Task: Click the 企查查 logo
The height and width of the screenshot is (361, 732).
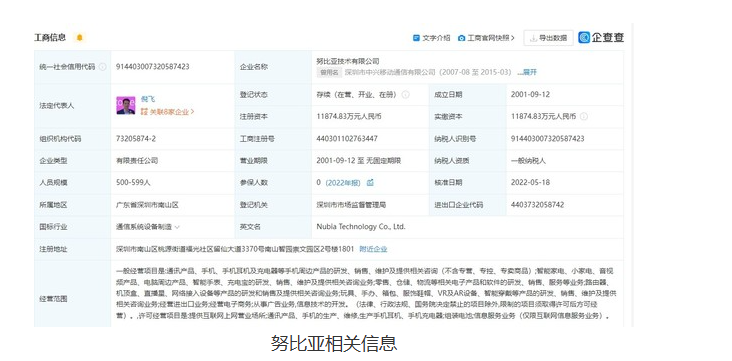Action: pyautogui.click(x=601, y=38)
